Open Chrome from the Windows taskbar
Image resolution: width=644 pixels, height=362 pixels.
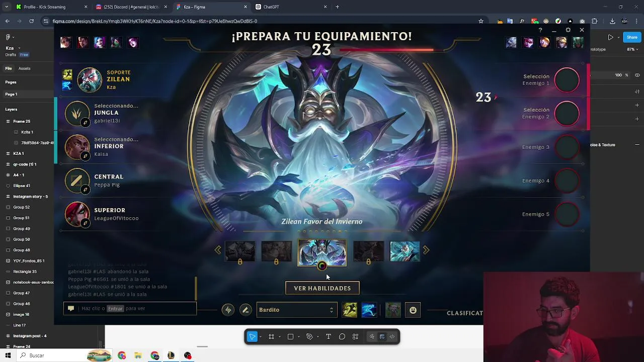click(x=122, y=355)
